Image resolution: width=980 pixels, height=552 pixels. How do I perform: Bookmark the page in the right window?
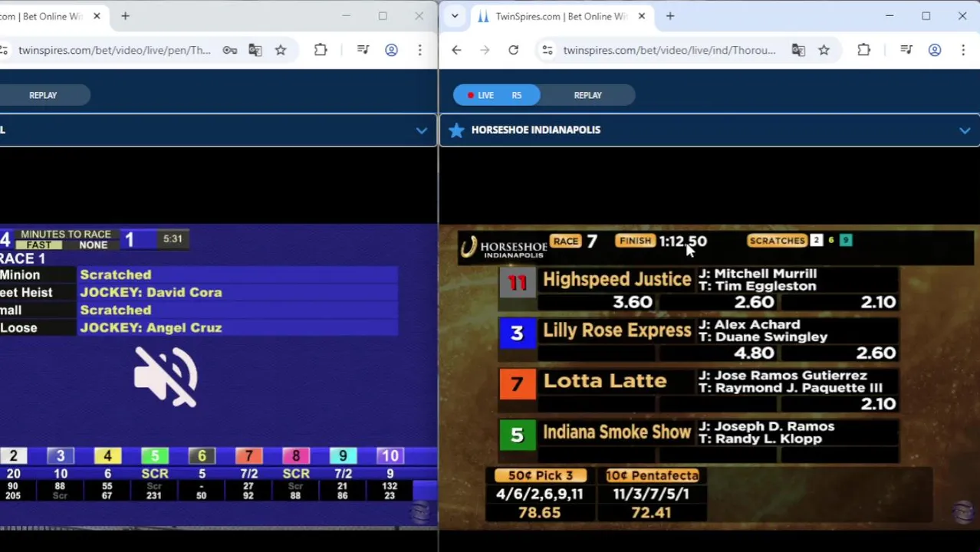click(x=824, y=50)
